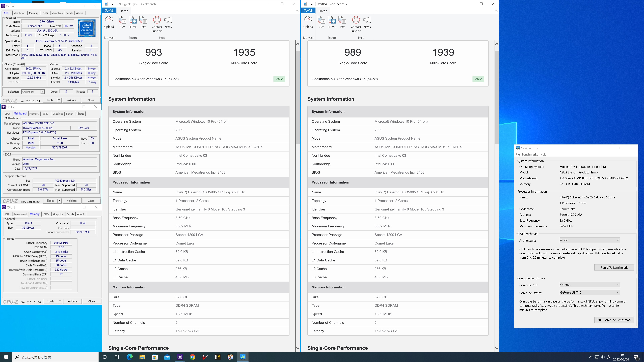Open quick access toolbar dropdown in Untitled window

[311, 4]
